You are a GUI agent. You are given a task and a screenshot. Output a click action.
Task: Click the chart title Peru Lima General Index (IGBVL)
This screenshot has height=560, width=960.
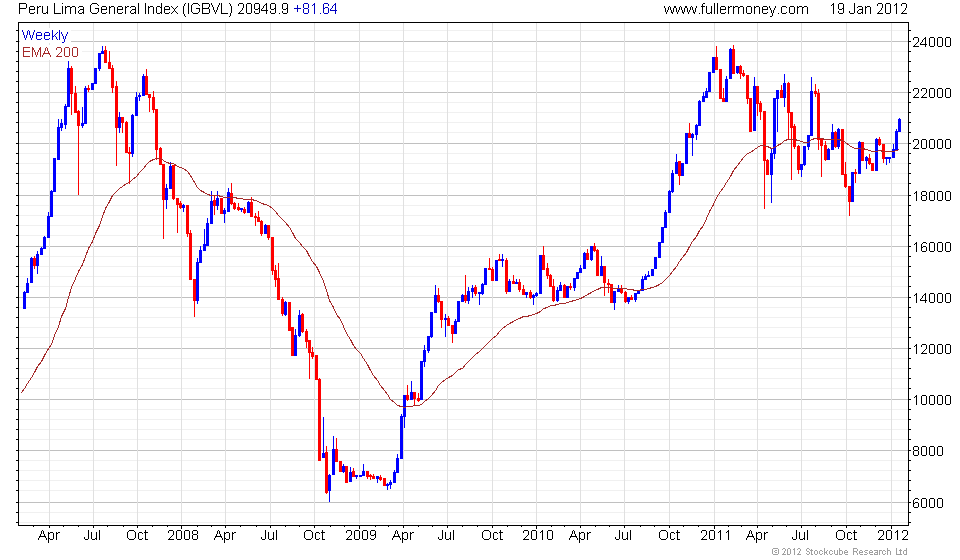point(126,9)
